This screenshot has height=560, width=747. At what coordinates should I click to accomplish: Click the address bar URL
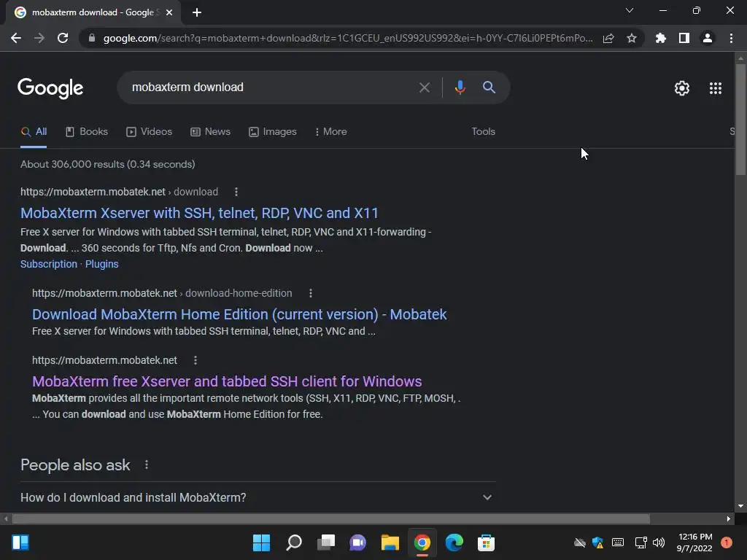(x=348, y=38)
